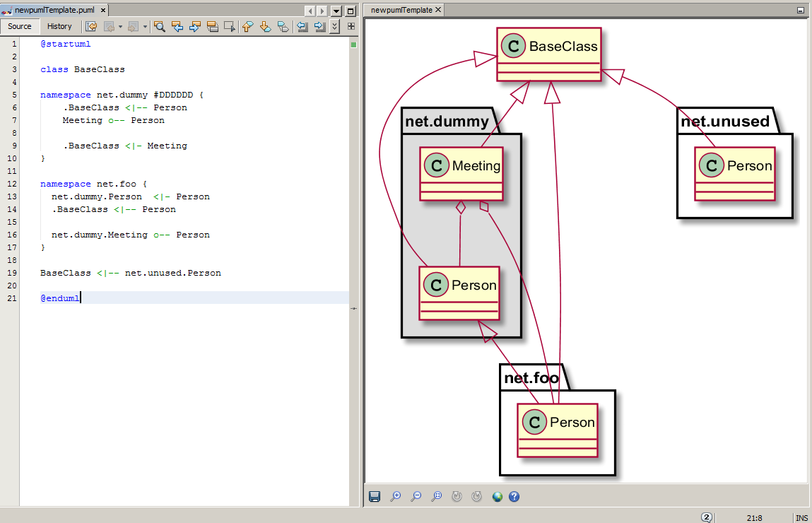Viewport: 812px width, 523px height.
Task: Open the editor tab list dropdown arrow
Action: (x=336, y=11)
